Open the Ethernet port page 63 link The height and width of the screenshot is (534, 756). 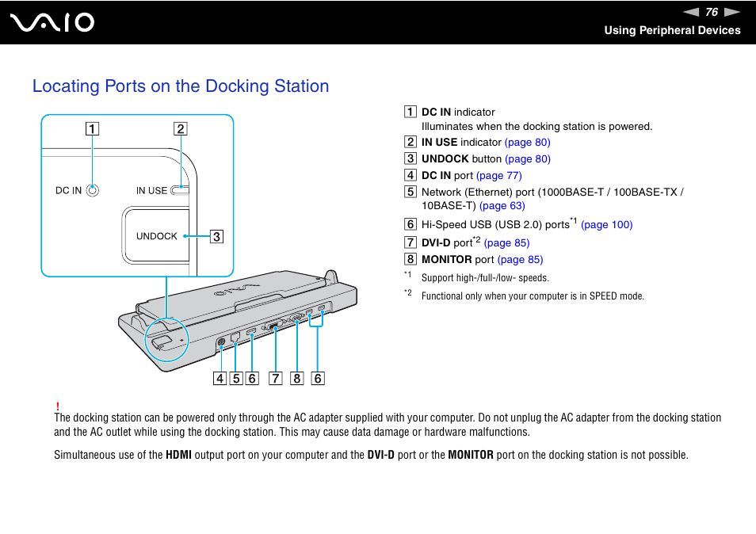point(502,206)
